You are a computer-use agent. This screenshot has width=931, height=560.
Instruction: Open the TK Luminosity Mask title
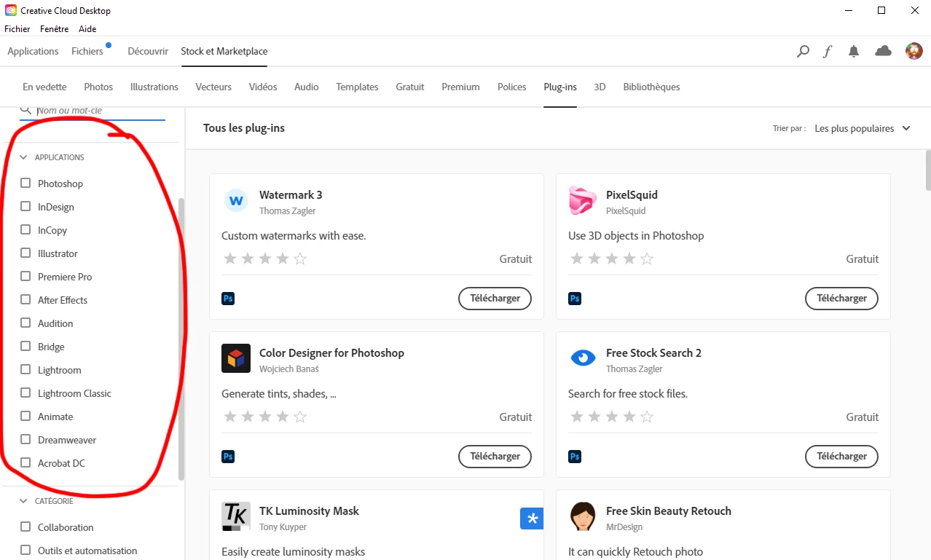pyautogui.click(x=309, y=510)
